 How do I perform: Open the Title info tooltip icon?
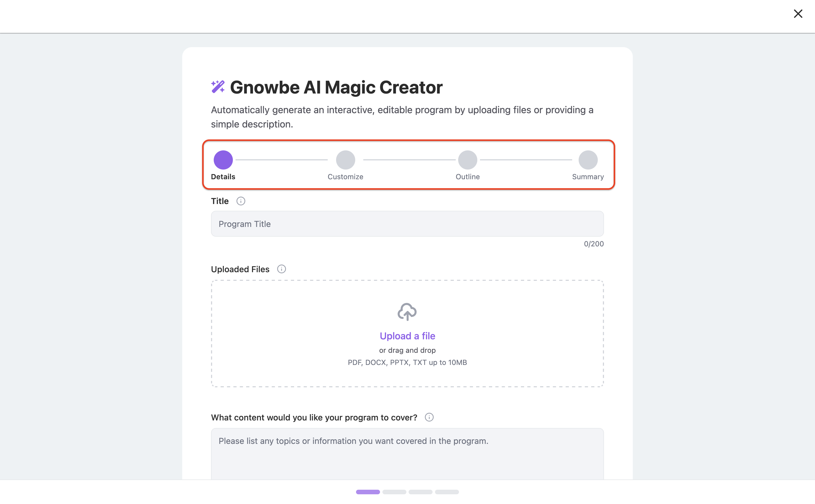(x=241, y=201)
